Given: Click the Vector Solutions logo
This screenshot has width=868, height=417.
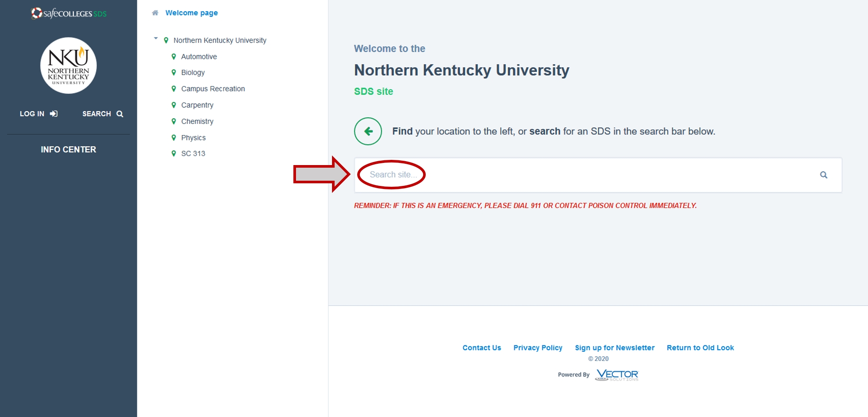Looking at the screenshot, I should coord(617,375).
